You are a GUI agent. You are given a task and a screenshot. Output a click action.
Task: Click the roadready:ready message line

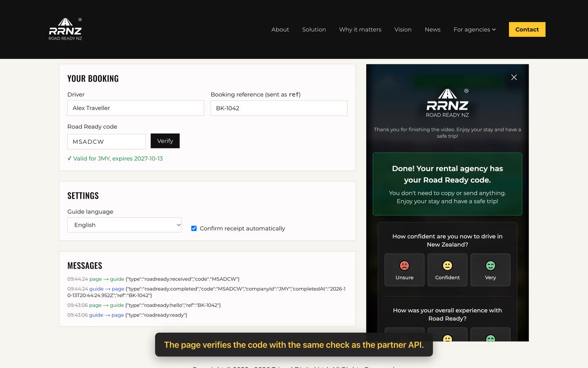pos(127,315)
